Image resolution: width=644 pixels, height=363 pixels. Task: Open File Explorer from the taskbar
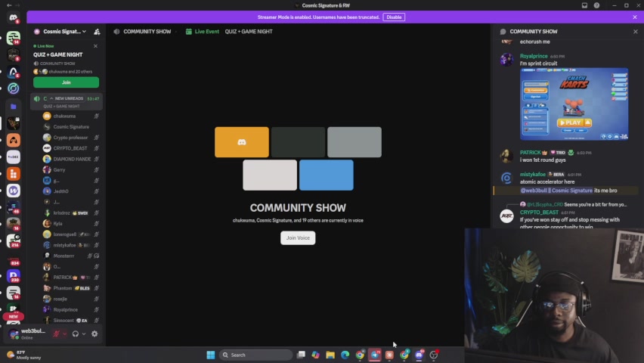pos(330,355)
